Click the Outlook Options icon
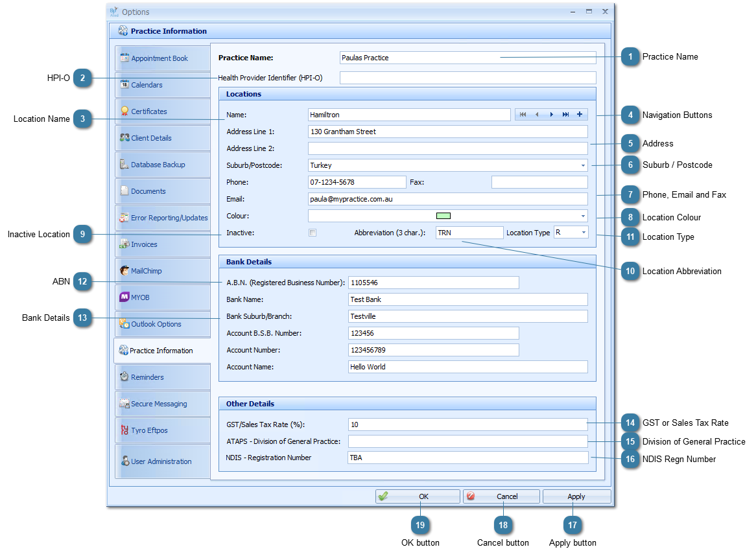 pyautogui.click(x=124, y=324)
